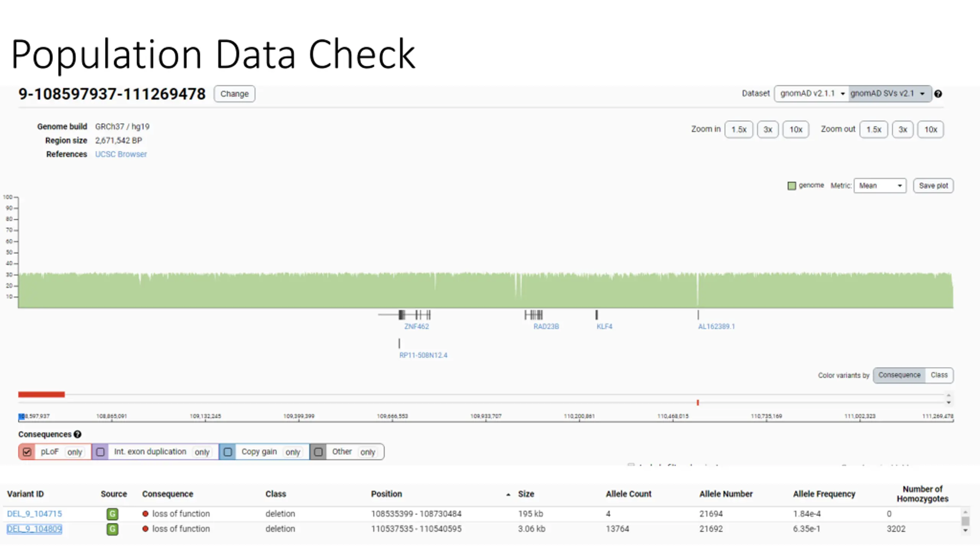Open variant DEL_9_104809
980x551 pixels.
34,529
